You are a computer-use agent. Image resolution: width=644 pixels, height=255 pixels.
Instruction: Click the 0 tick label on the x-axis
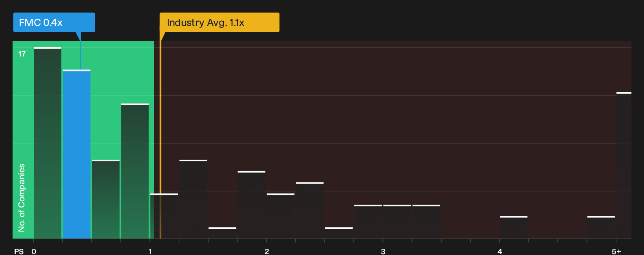(x=34, y=251)
